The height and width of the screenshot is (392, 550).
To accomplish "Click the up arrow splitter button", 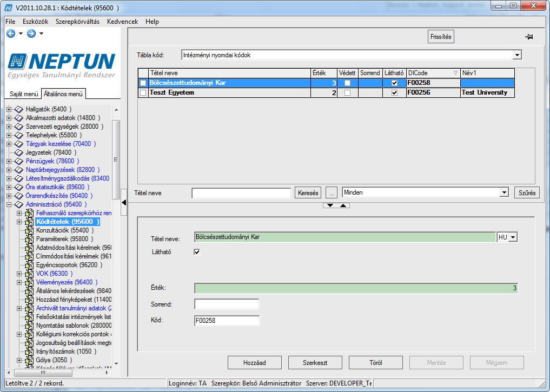I will coord(343,205).
